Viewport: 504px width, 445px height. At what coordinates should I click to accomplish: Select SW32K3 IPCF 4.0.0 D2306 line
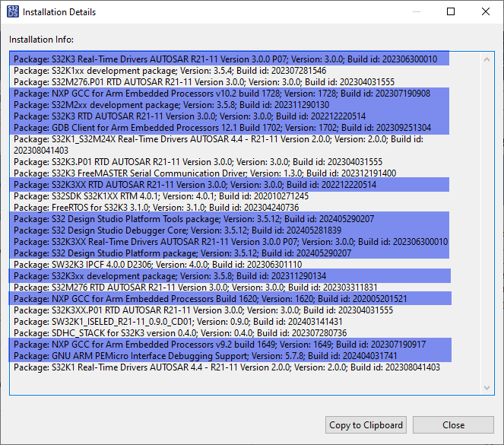(158, 265)
